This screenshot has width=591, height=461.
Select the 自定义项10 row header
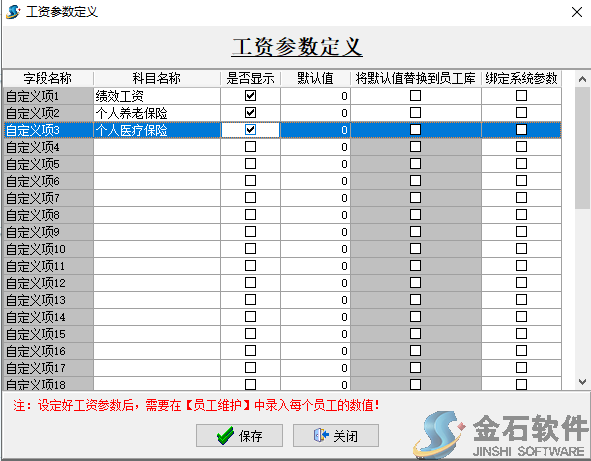coord(49,249)
